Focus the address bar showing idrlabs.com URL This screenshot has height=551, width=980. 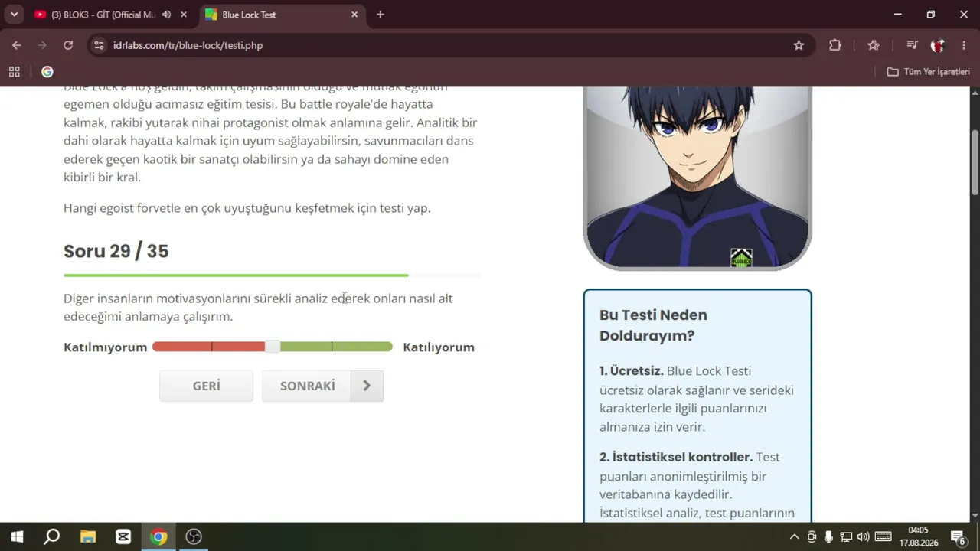(x=452, y=45)
